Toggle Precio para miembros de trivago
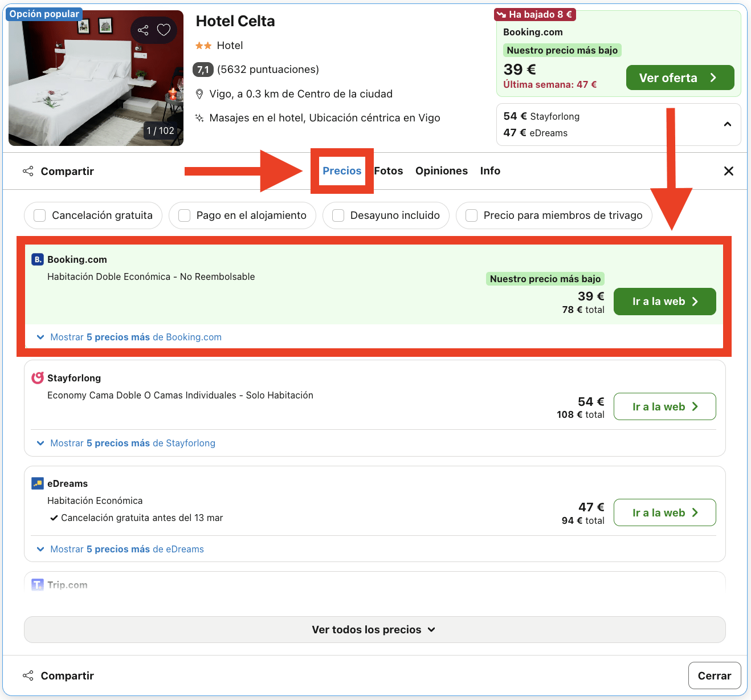751x700 pixels. tap(471, 215)
